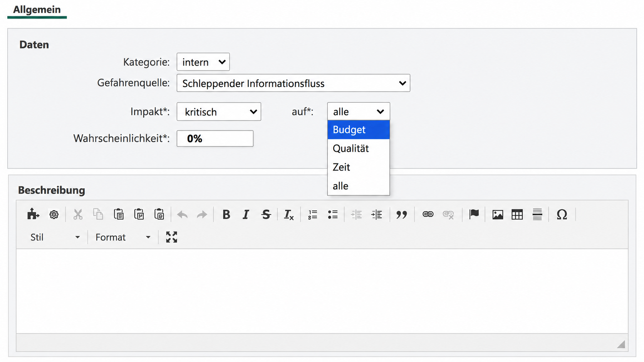
Task: Click the Redo arrow
Action: [x=202, y=214]
